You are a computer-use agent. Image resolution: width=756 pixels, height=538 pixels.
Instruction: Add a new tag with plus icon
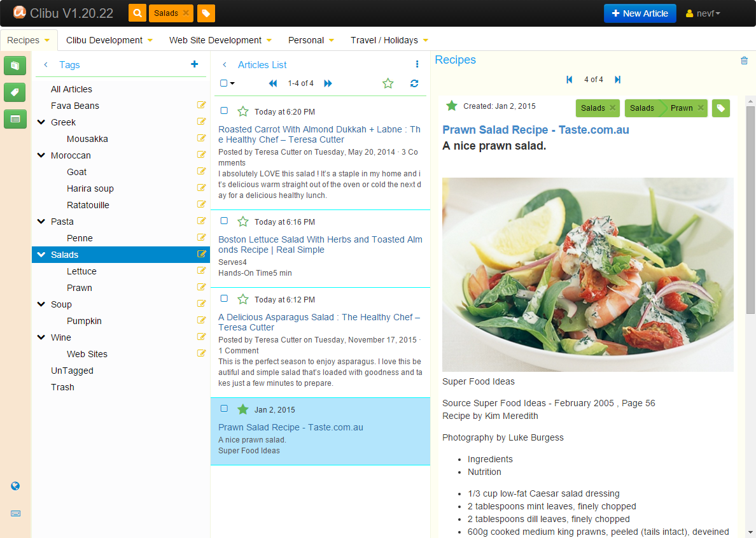point(194,64)
